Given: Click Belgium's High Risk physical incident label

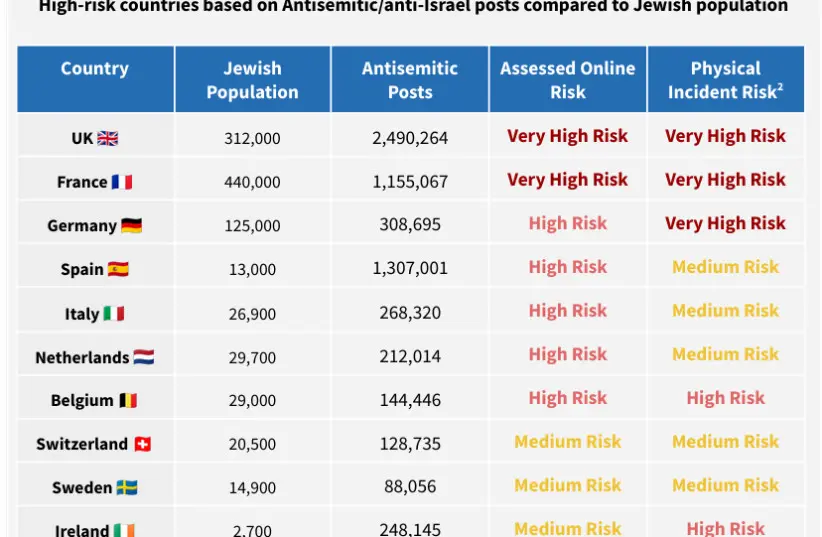Looking at the screenshot, I should (725, 398).
